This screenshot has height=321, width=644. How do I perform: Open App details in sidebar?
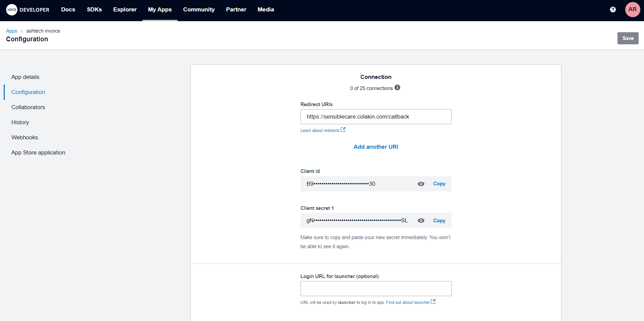pyautogui.click(x=26, y=77)
